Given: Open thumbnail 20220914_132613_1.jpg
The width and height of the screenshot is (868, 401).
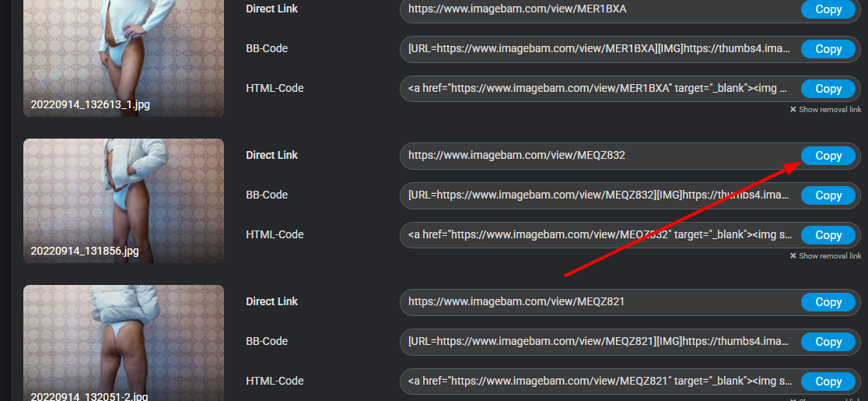Looking at the screenshot, I should point(124,58).
